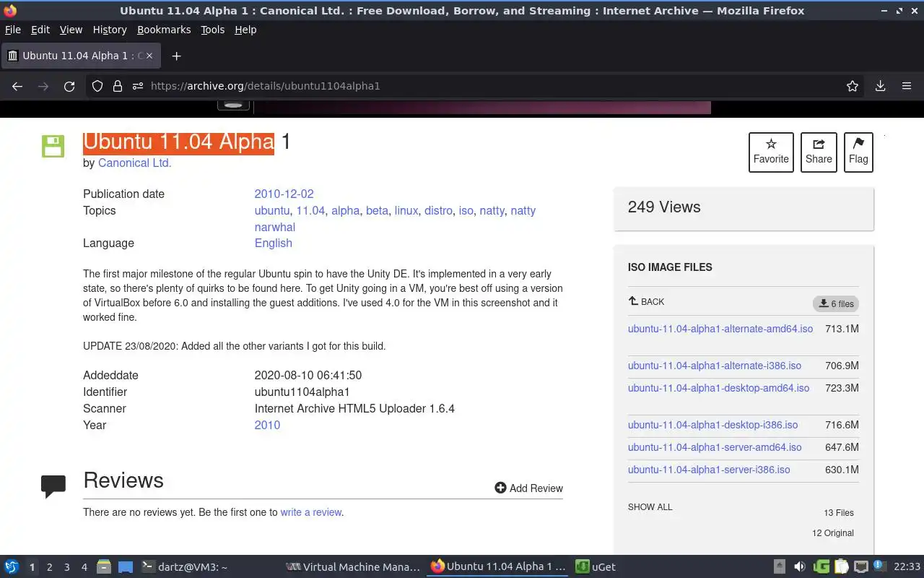Click the uGet tray icon
924x578 pixels.
pos(821,566)
